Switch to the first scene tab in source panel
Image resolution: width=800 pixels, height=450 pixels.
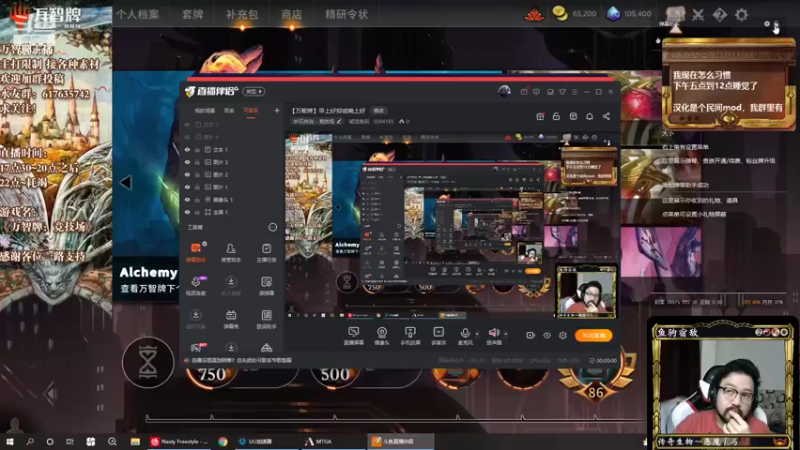click(205, 110)
